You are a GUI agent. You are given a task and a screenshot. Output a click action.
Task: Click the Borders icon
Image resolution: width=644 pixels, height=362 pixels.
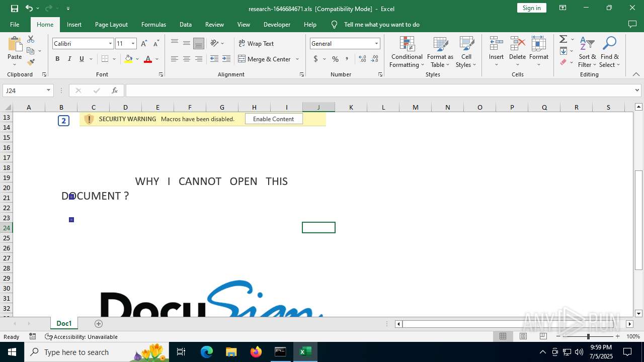pos(105,59)
